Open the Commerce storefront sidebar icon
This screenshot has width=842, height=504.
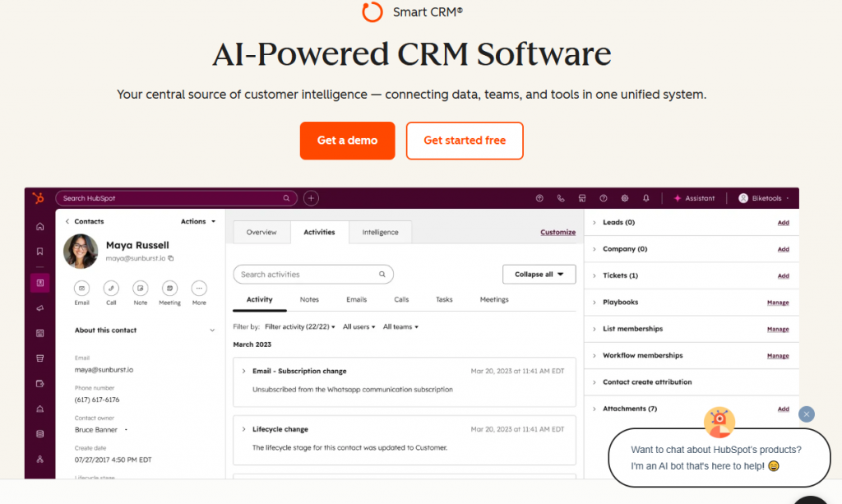39,358
